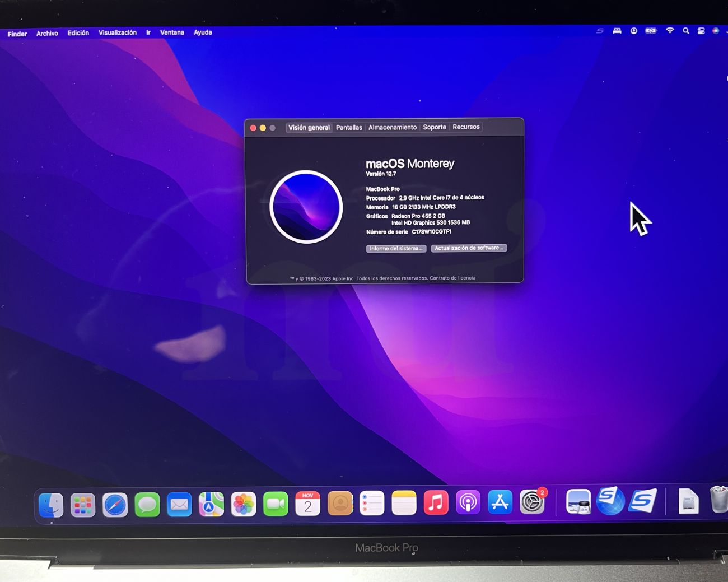Open the Podcasts app in the Dock
728x582 pixels.
(x=468, y=502)
